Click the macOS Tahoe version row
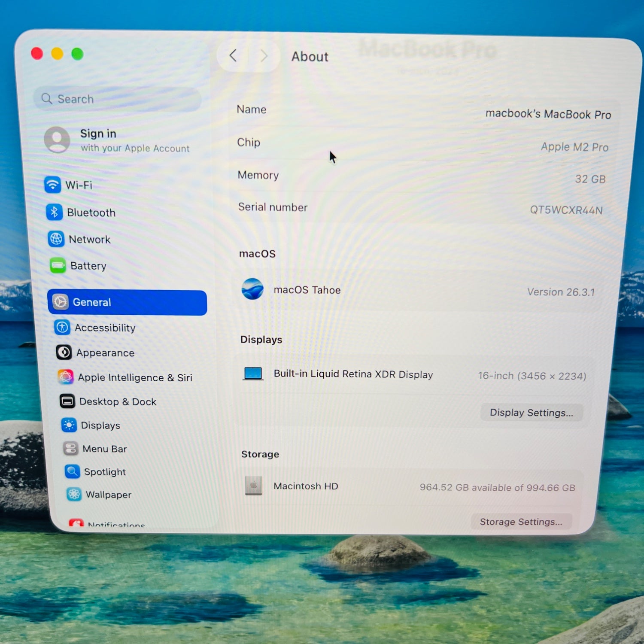This screenshot has height=644, width=644. pos(416,291)
